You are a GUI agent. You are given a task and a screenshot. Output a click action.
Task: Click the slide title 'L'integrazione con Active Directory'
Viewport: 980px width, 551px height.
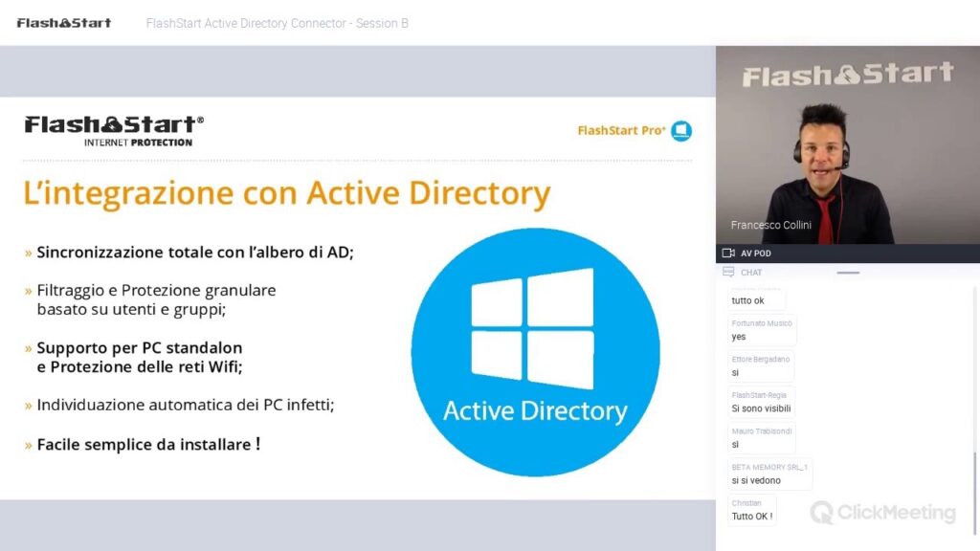287,193
